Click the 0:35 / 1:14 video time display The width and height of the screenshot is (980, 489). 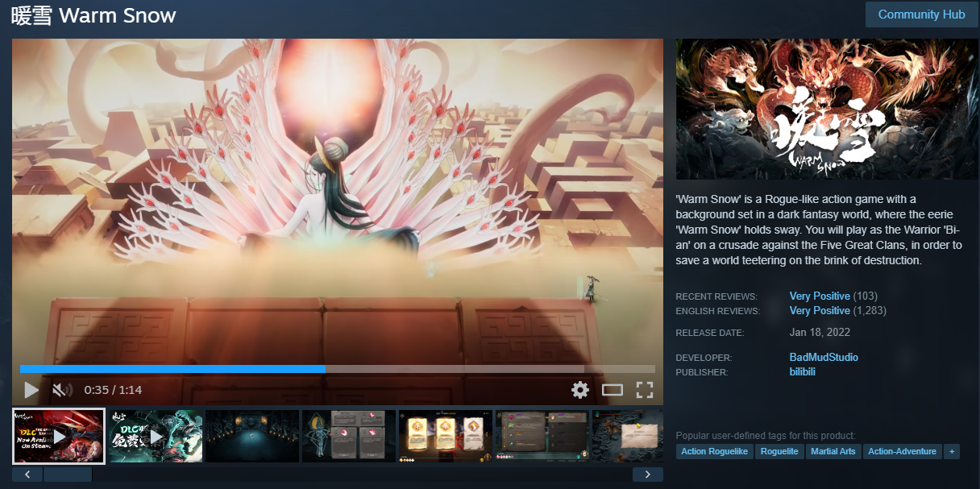(113, 390)
